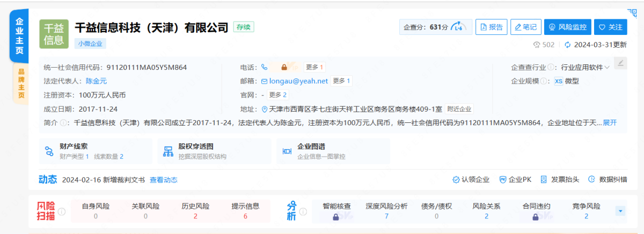Open the 股权穿透图 equity chart card
Image resolution: width=644 pixels, height=234 pixels.
pyautogui.click(x=215, y=151)
